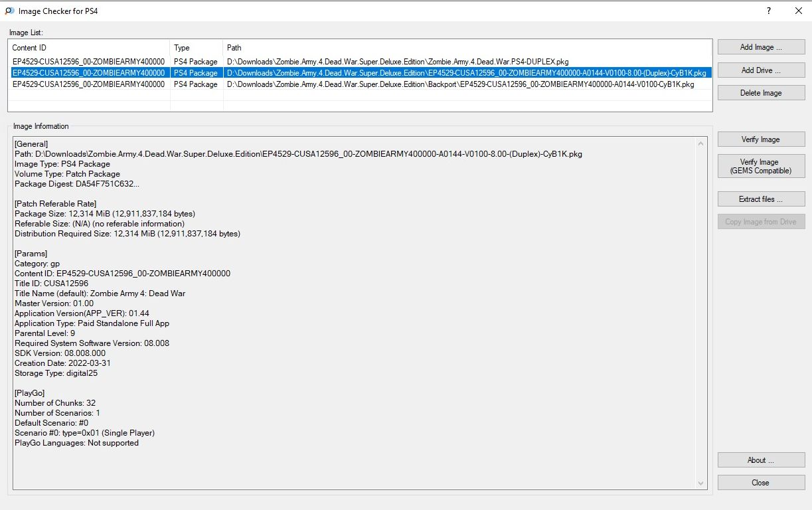
Task: Click 'Title Name (default): Zombie Army 4: Dead War'
Action: [x=100, y=294]
